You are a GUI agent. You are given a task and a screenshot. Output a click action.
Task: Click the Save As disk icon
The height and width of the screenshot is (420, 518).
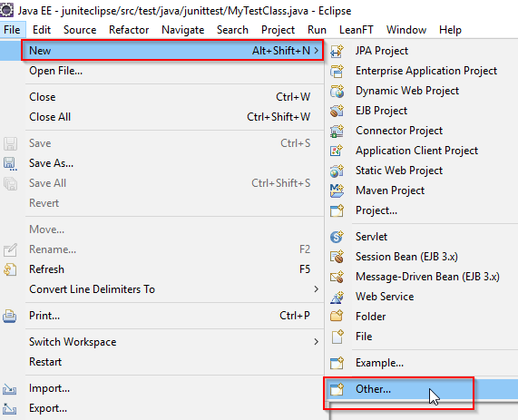pyautogui.click(x=10, y=163)
